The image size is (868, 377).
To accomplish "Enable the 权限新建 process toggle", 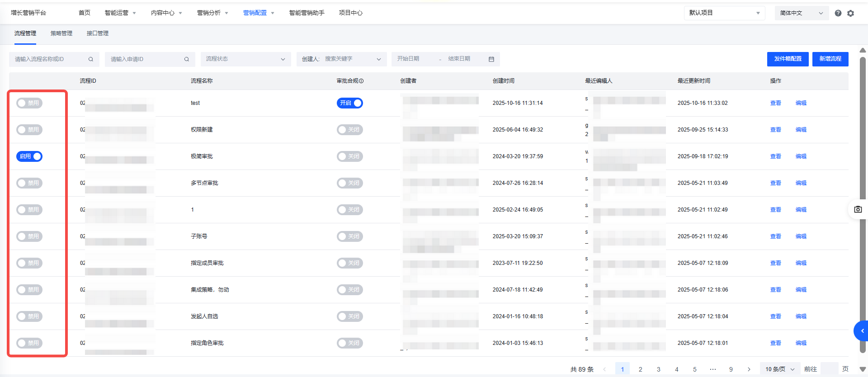I will [29, 130].
